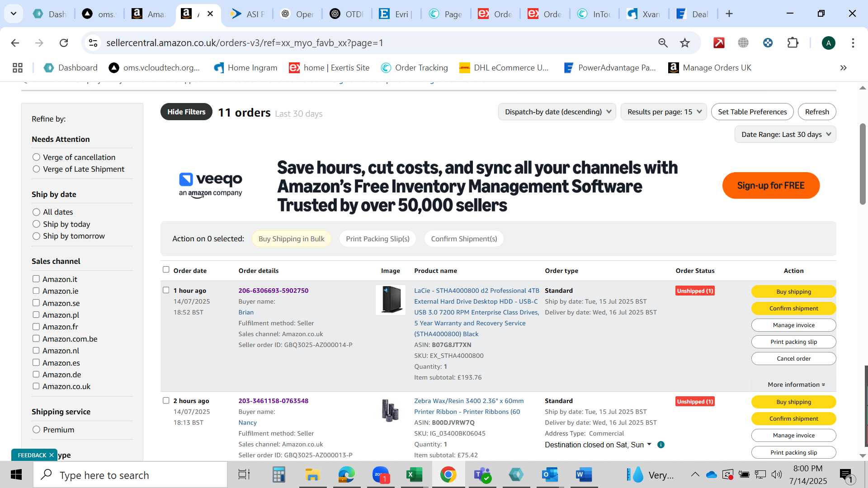Click the page vertical scrollbar
This screenshot has height=488, width=868.
[x=863, y=164]
